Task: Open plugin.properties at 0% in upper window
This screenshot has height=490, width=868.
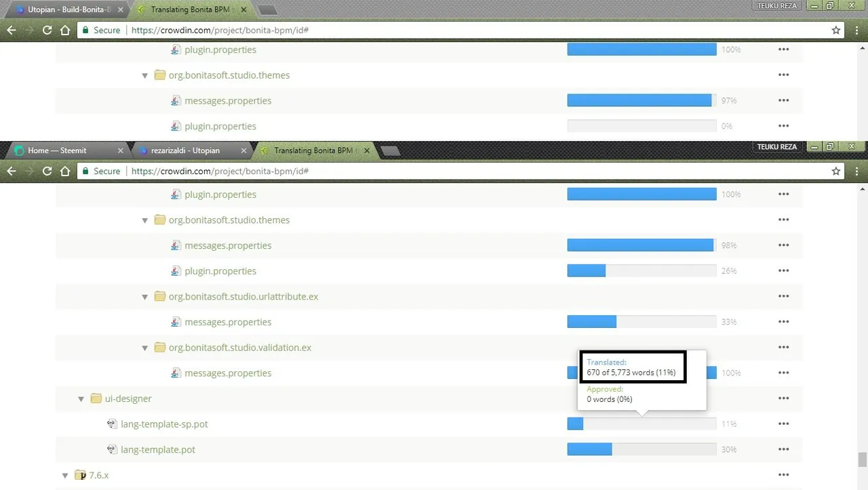Action: [x=220, y=126]
